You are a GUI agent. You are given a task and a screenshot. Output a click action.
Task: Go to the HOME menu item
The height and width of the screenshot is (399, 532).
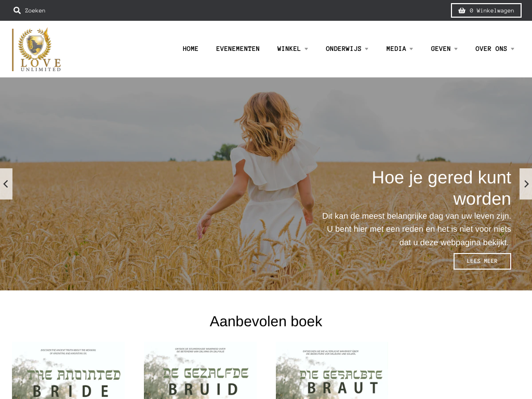pos(190,49)
